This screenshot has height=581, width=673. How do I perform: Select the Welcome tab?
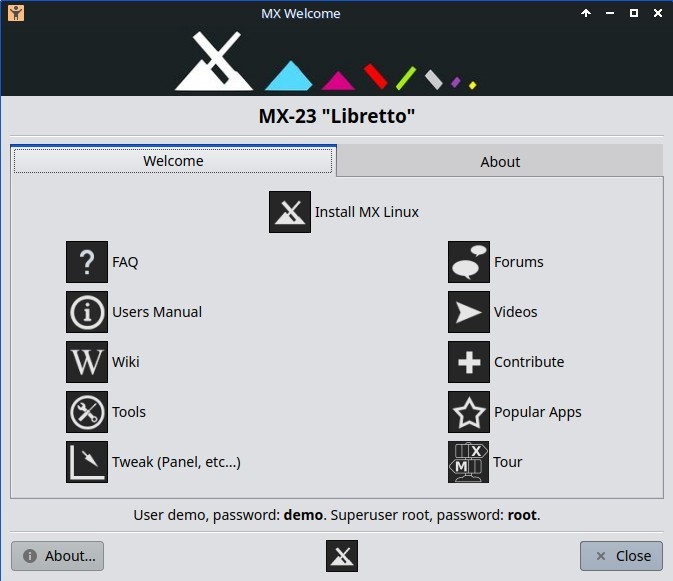(173, 161)
